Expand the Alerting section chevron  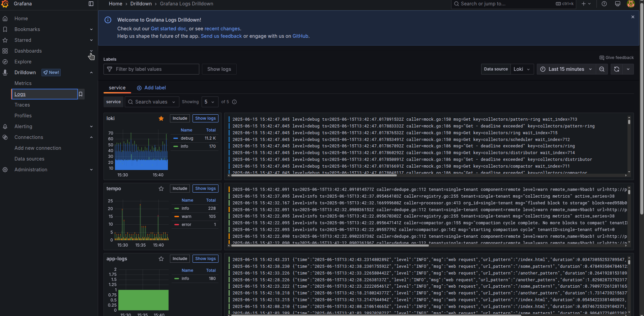pyautogui.click(x=91, y=126)
